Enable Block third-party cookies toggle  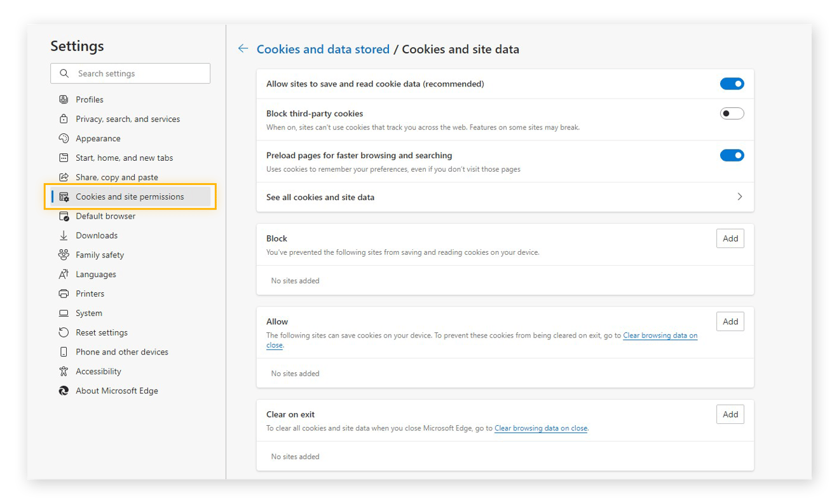732,114
